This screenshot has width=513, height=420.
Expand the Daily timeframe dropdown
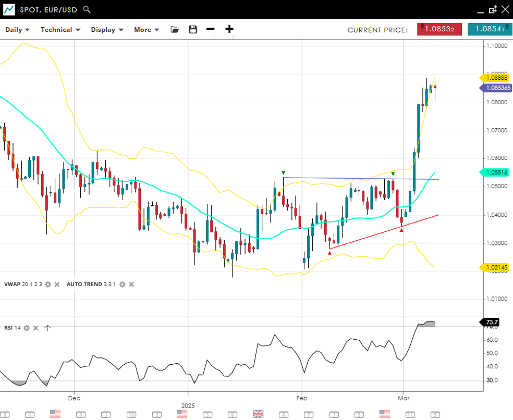click(17, 30)
